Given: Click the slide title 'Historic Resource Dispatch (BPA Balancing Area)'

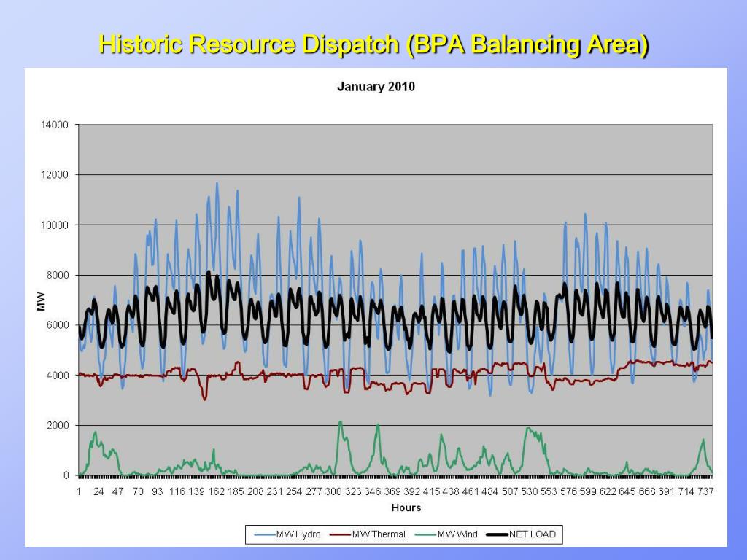Looking at the screenshot, I should [x=374, y=44].
